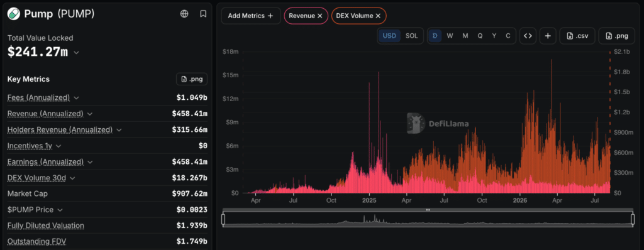Viewport: 644px width, 250px height.
Task: Download Key Metrics as .png
Action: tap(192, 79)
